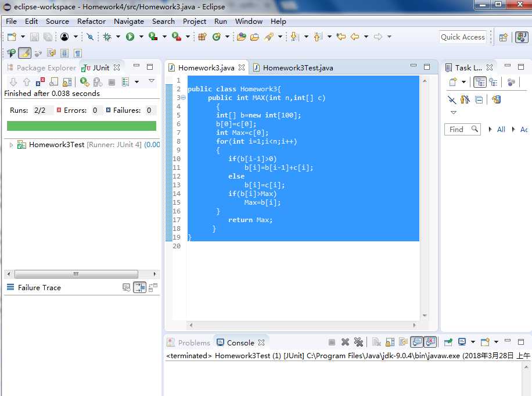Click the New wizard toolbar icon
The image size is (532, 396).
click(12, 37)
